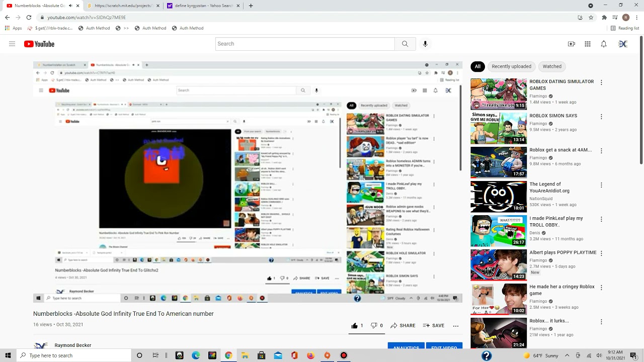Open Chrome tab search dropdown arrow
The image size is (644, 362).
tap(591, 6)
